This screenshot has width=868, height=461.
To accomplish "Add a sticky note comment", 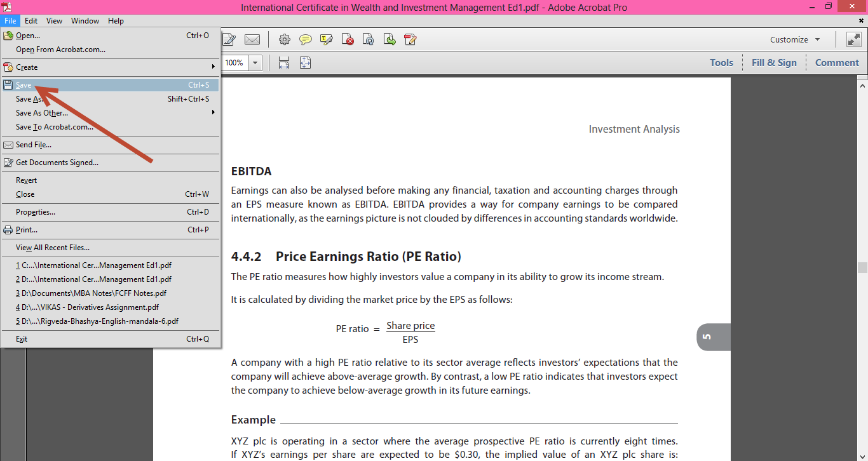I will (306, 39).
